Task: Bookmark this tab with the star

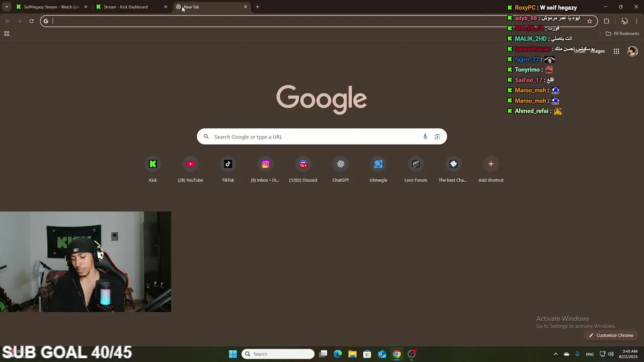Action: click(590, 21)
